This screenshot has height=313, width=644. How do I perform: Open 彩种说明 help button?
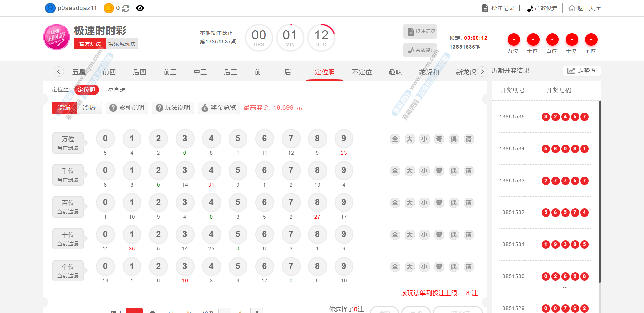(127, 108)
